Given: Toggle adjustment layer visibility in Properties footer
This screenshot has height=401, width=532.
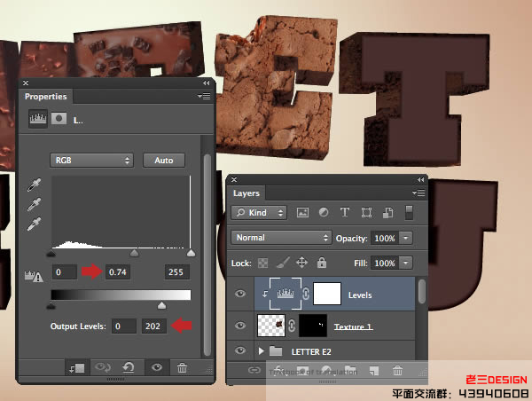Looking at the screenshot, I should [157, 367].
